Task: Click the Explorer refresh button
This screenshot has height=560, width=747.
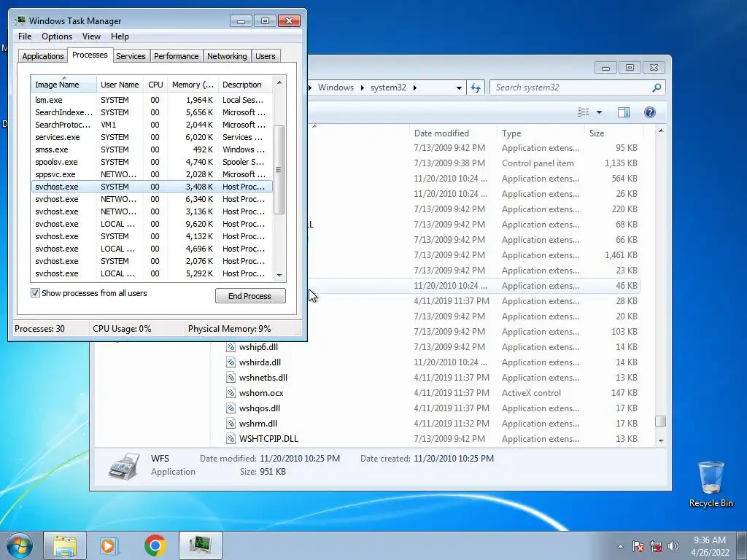Action: 476,87
